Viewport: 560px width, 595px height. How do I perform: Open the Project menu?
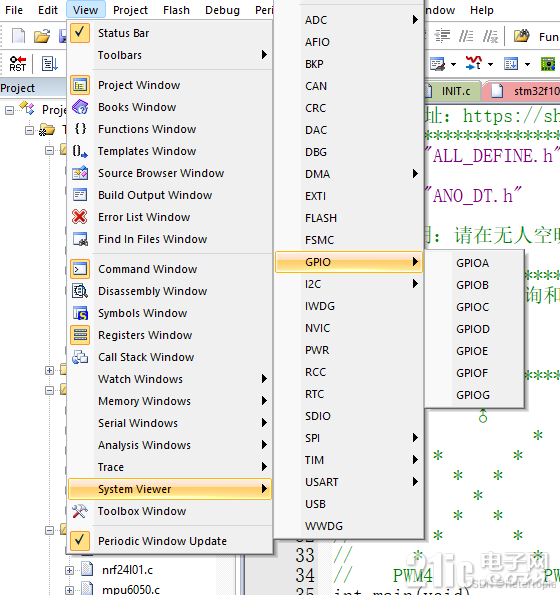coord(130,10)
